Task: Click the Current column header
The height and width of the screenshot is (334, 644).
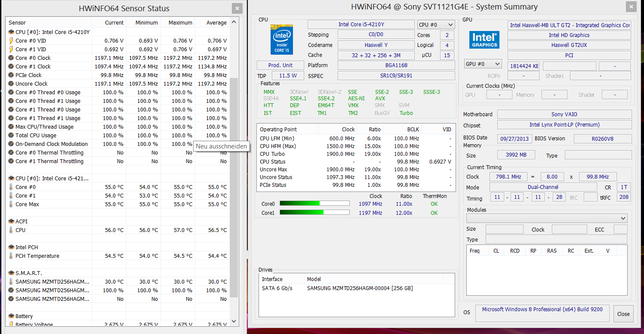Action: click(109, 22)
